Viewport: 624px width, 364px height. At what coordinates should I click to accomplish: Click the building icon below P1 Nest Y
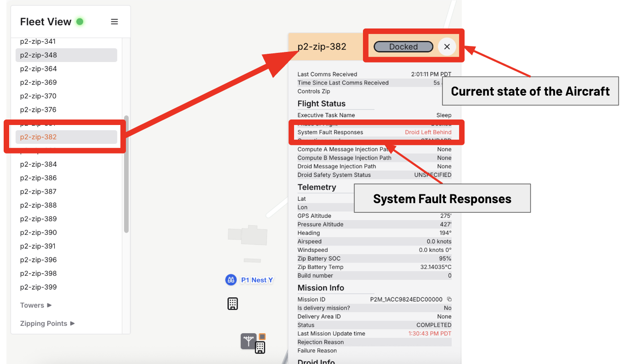(233, 303)
